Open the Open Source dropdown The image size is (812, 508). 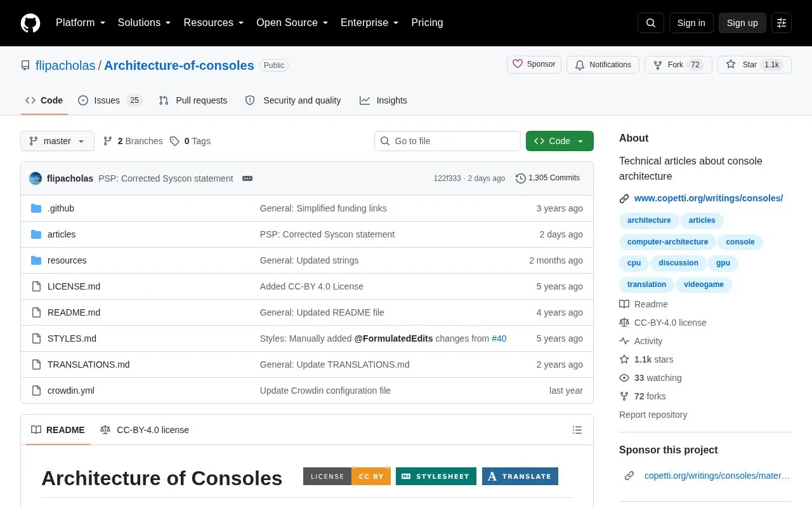click(292, 23)
